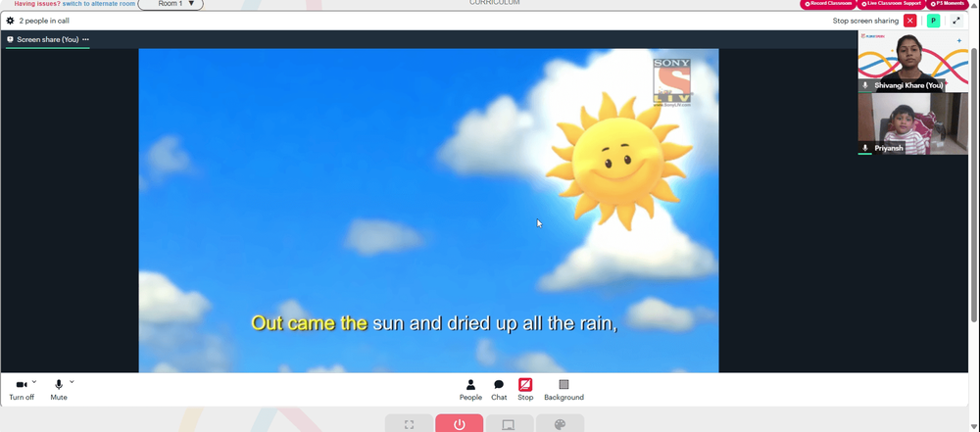980x432 pixels.
Task: Click the shared video with the sun cartoon
Action: [429, 211]
